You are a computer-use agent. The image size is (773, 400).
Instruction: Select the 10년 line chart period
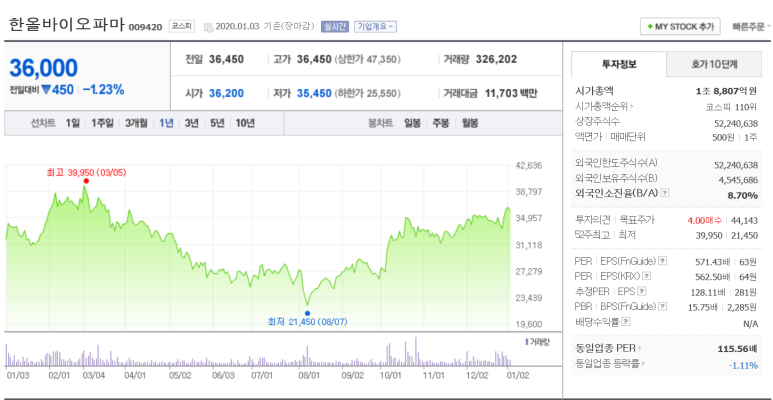tap(245, 123)
